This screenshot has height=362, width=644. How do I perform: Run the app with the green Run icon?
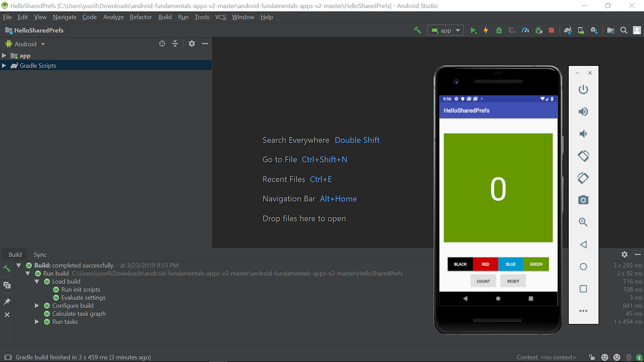(474, 30)
